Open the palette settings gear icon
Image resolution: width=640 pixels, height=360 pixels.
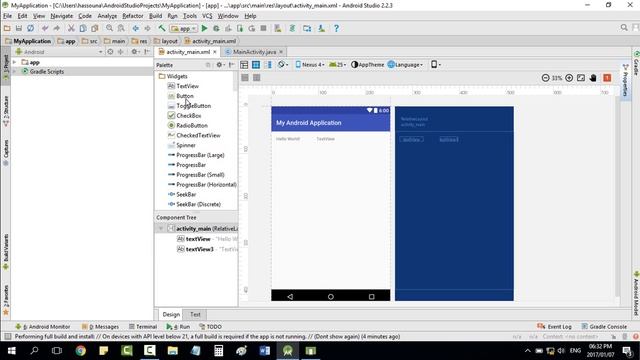point(220,65)
